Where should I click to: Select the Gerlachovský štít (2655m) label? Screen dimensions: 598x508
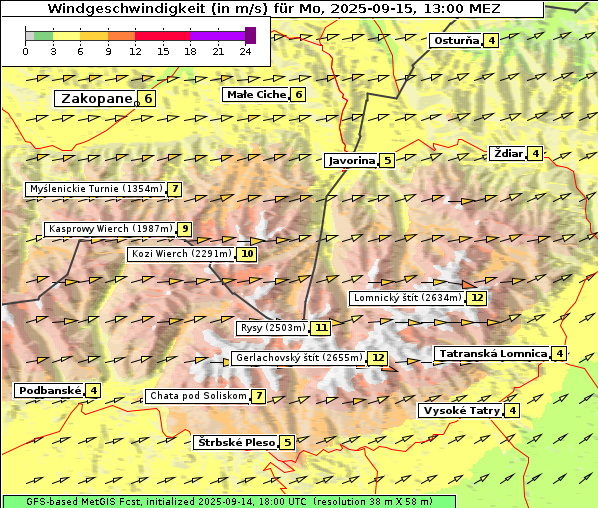[x=298, y=358]
